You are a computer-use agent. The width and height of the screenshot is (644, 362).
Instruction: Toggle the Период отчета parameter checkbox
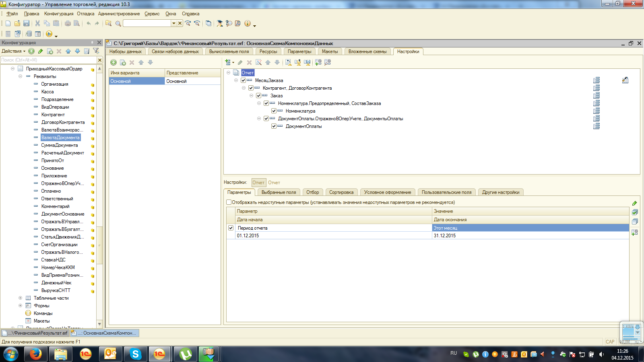231,228
